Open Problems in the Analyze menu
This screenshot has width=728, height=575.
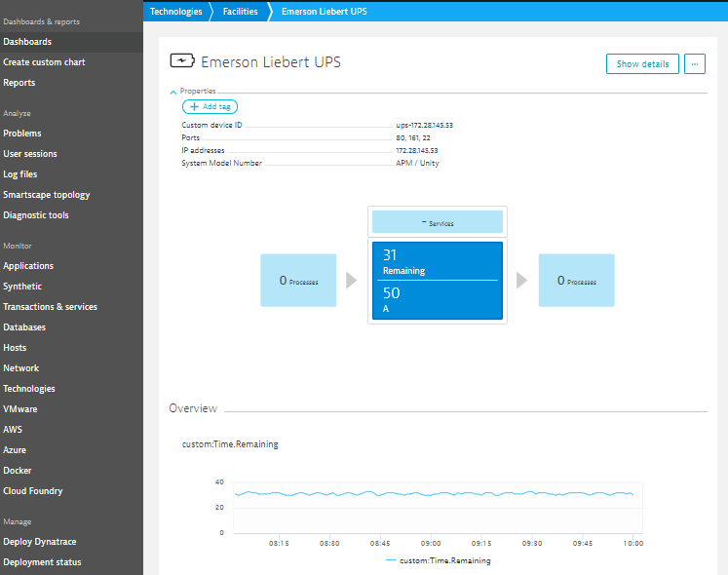(22, 134)
